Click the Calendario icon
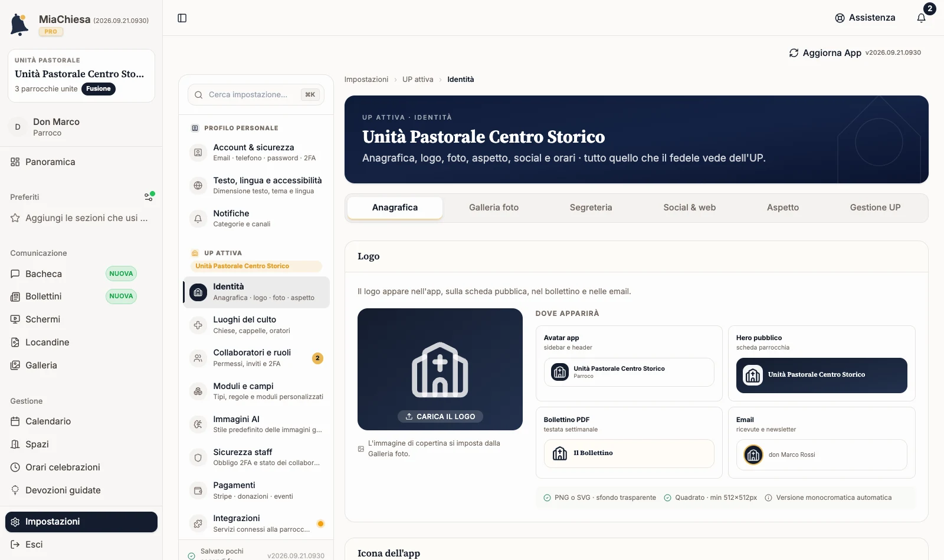944x560 pixels. click(x=15, y=421)
